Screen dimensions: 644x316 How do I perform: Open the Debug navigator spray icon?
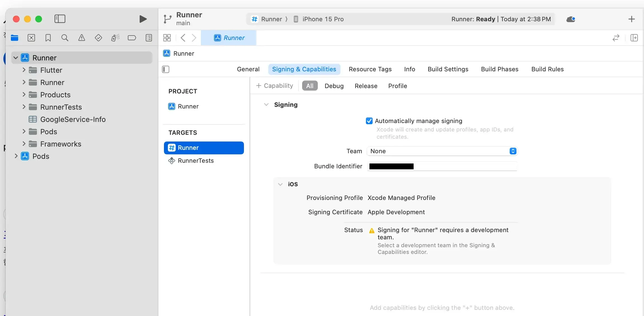point(115,38)
